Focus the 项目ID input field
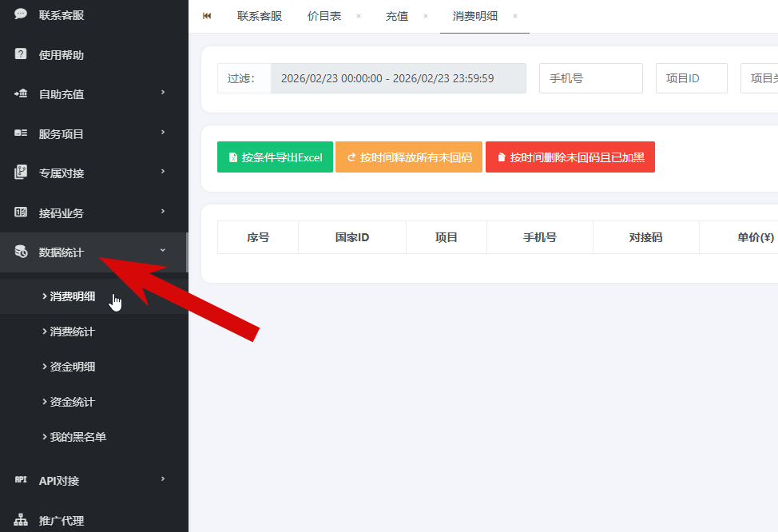Screen dimensions: 778x532 (692, 78)
